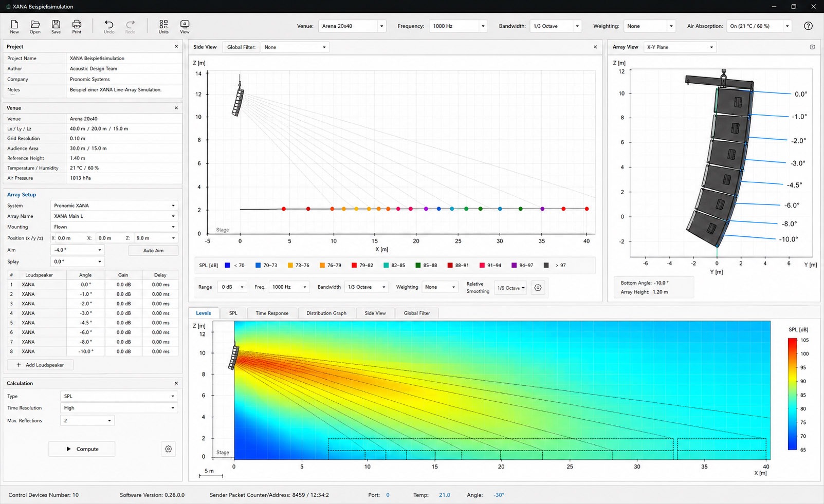Click the teal 82–85 SPL legend swatch
Viewport: 824px width, 504px height.
[386, 265]
